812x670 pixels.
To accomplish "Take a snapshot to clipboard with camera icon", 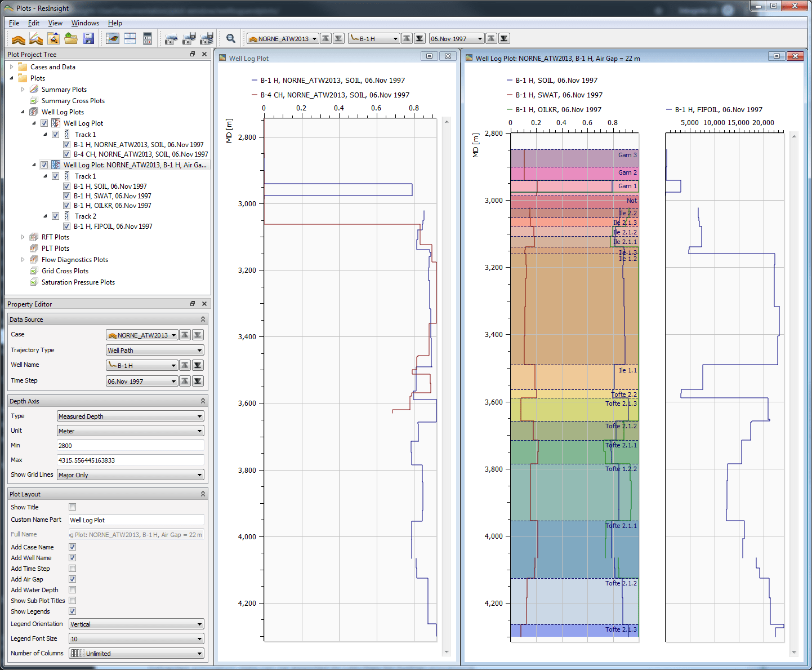I will point(171,38).
